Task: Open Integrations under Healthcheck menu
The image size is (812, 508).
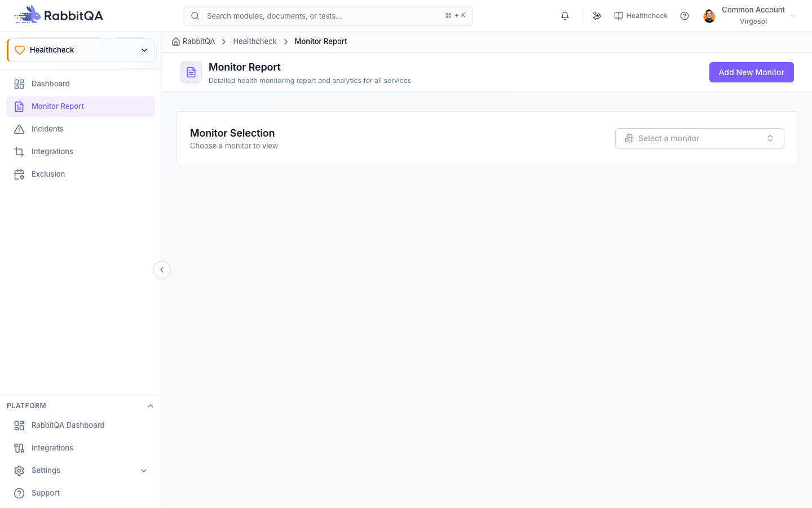Action: pos(81,152)
